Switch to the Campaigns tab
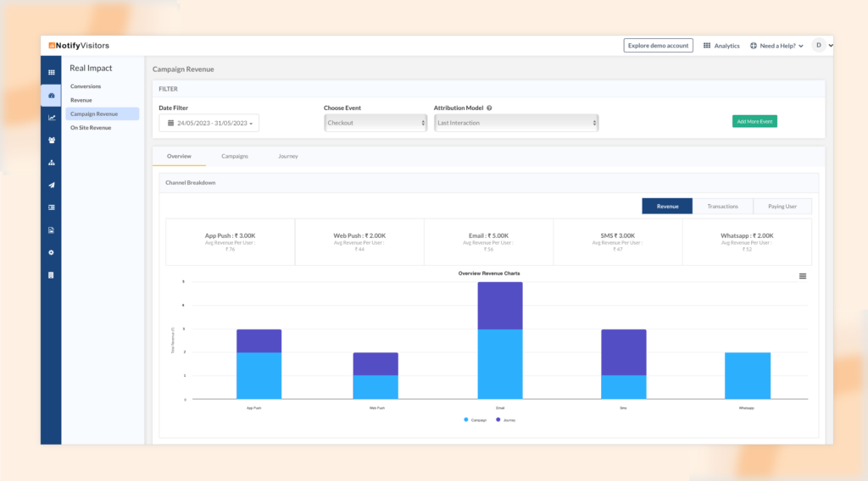Viewport: 868px width, 481px height. [x=235, y=157]
